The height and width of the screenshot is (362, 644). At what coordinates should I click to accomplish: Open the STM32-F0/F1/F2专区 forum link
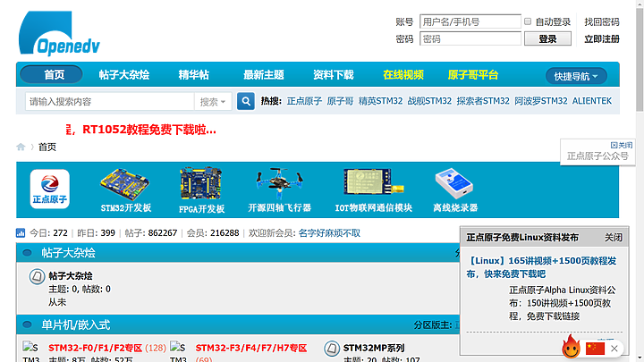pyautogui.click(x=96, y=348)
